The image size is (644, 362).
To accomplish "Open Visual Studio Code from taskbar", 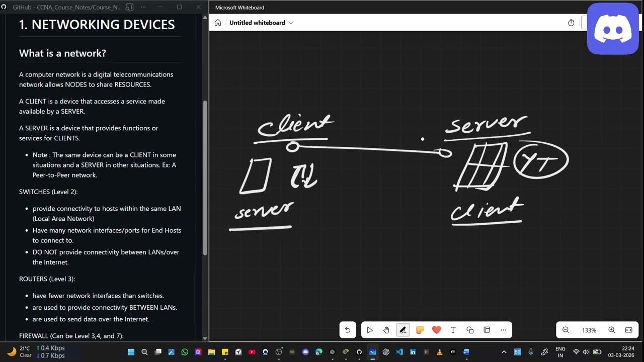I will point(399,352).
